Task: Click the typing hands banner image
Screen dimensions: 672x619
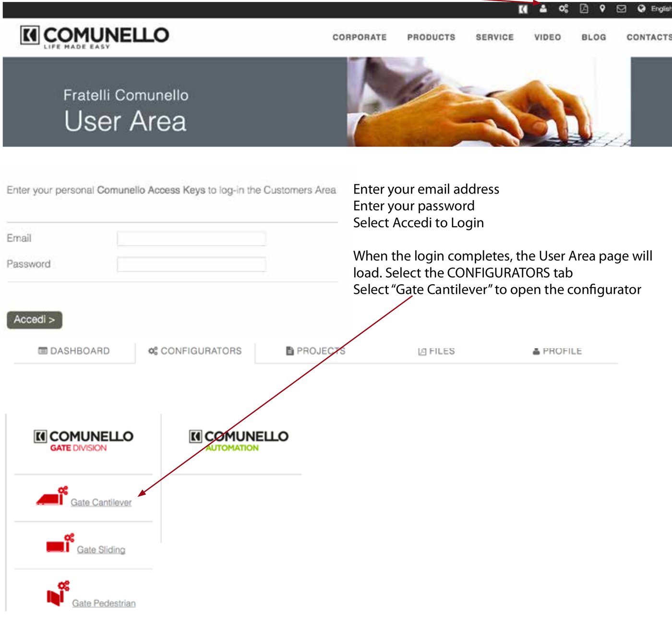Action: (489, 102)
